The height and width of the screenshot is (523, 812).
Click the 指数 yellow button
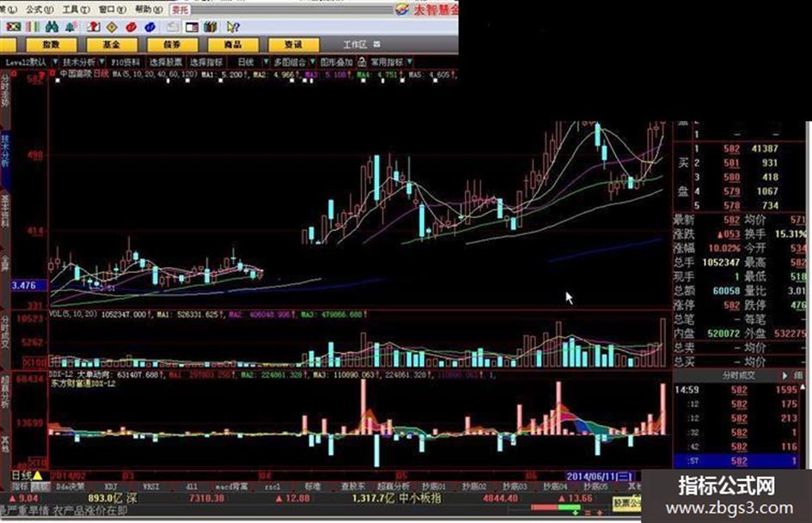click(51, 45)
